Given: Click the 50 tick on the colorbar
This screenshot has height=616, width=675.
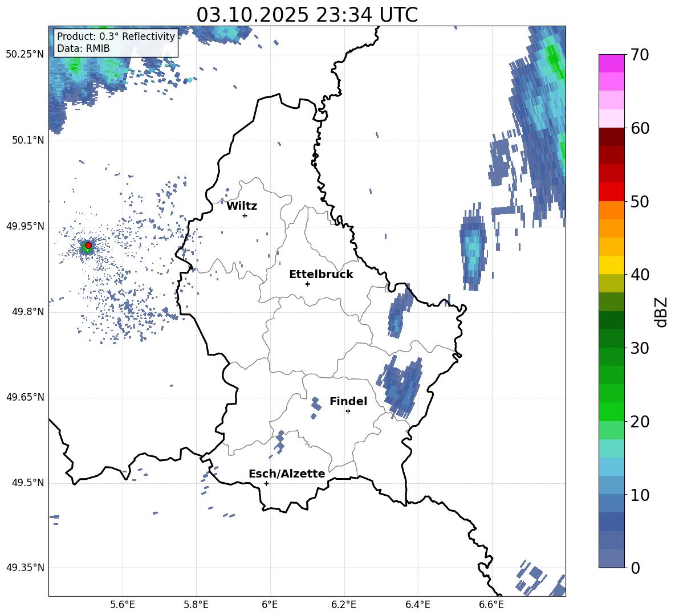Looking at the screenshot, I should 640,201.
